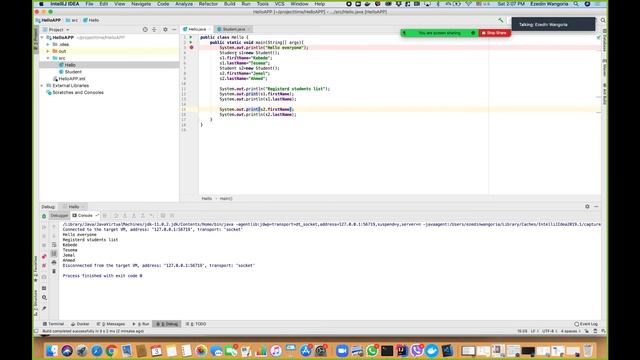Click Spotlight search in macOS menu bar
640x360 pixels.
pos(576,4)
